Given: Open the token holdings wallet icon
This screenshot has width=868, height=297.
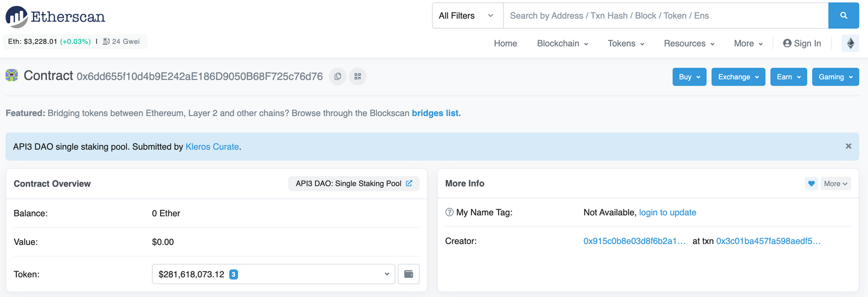Looking at the screenshot, I should coord(409,274).
